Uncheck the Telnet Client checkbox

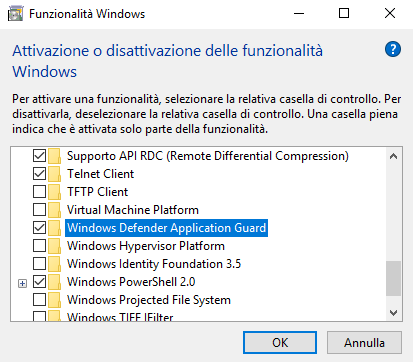click(x=39, y=174)
